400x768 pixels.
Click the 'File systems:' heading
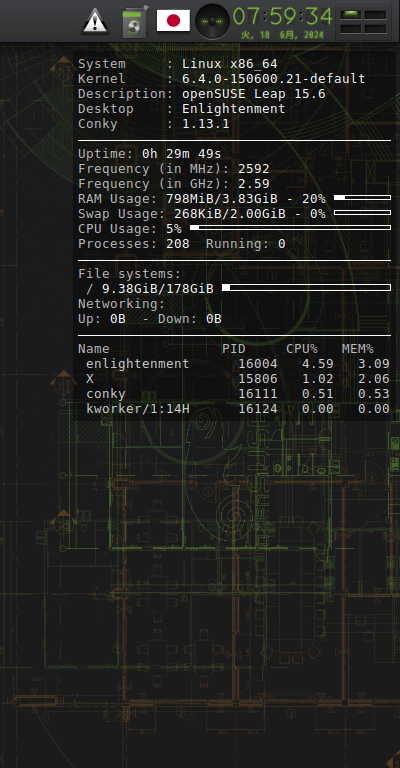point(130,274)
